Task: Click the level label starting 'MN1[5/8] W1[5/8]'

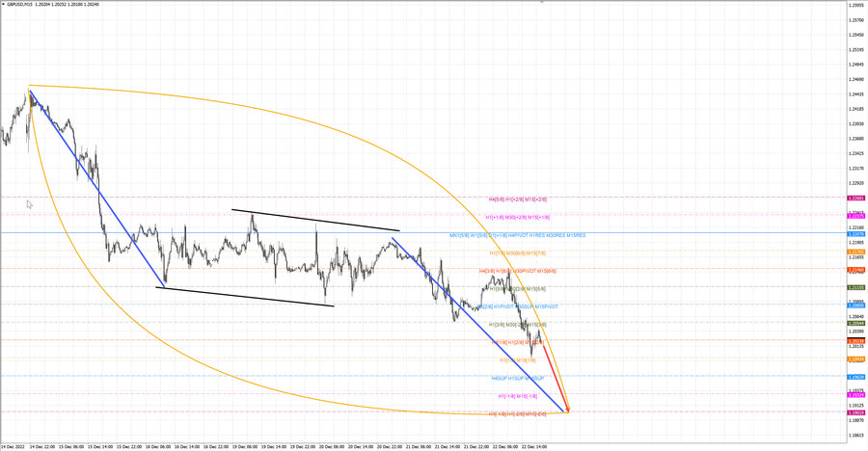Action: click(518, 235)
